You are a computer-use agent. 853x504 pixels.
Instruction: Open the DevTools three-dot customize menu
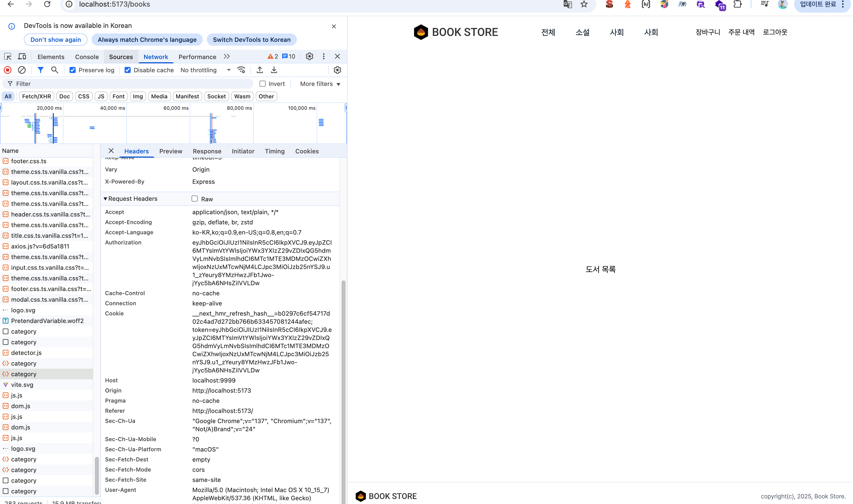(x=323, y=56)
